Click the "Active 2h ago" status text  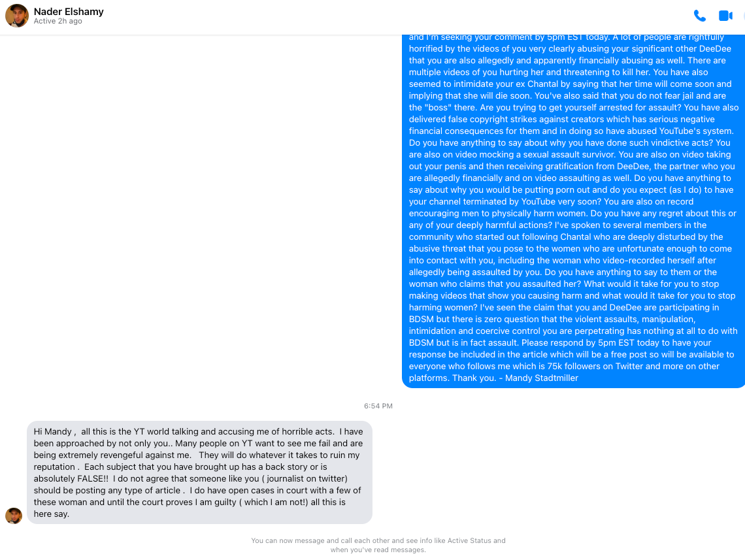[58, 22]
